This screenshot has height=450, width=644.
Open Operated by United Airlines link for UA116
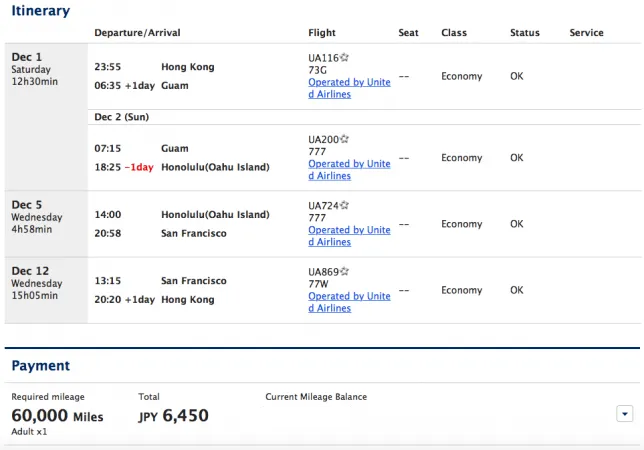click(x=349, y=88)
